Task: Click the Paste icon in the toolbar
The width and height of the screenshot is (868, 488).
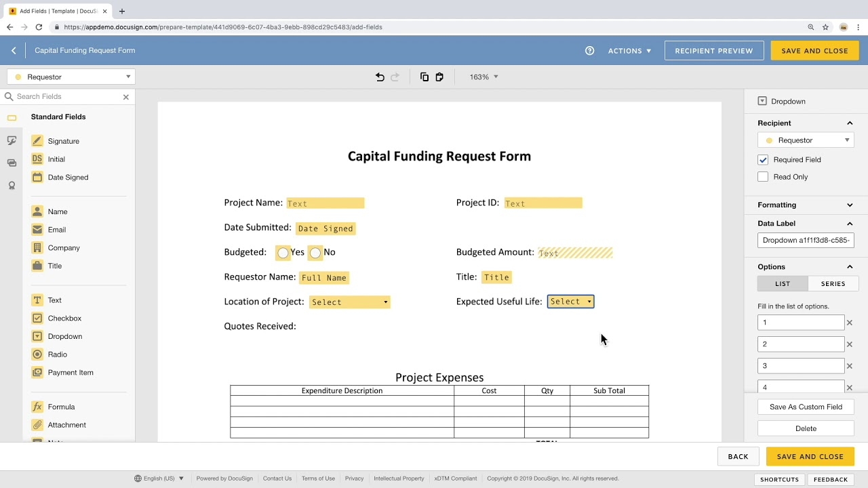Action: (439, 77)
